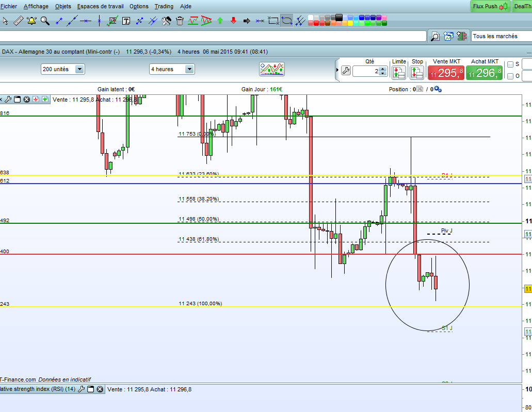Select the horizontal line drawing tool

click(86, 21)
